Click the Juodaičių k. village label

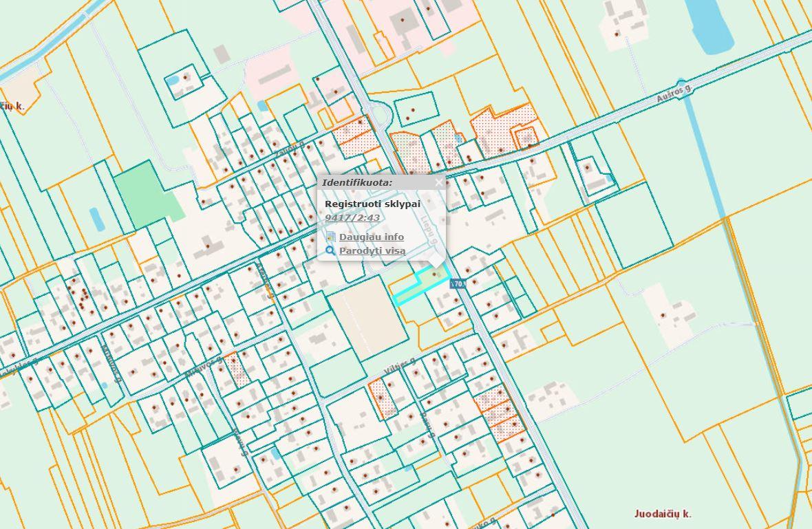click(663, 513)
